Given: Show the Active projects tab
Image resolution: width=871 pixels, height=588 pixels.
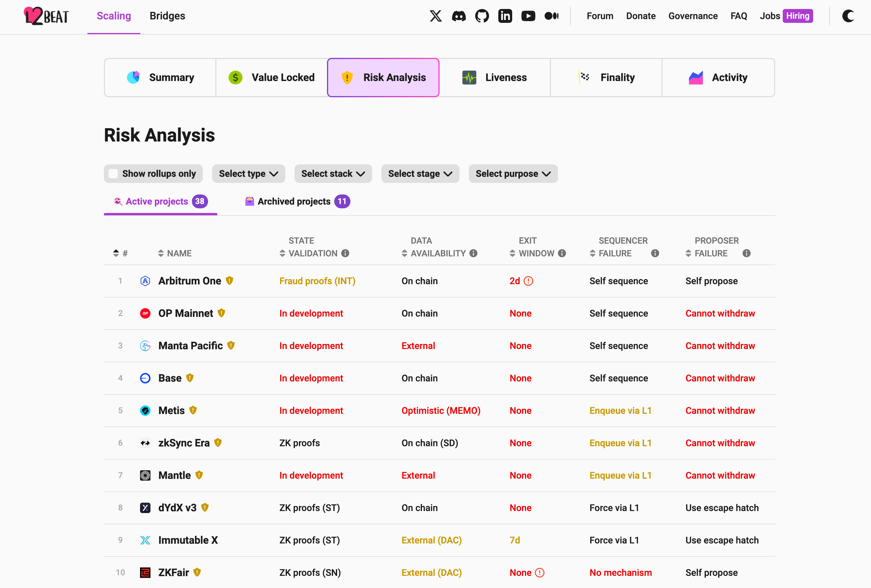Looking at the screenshot, I should 161,202.
